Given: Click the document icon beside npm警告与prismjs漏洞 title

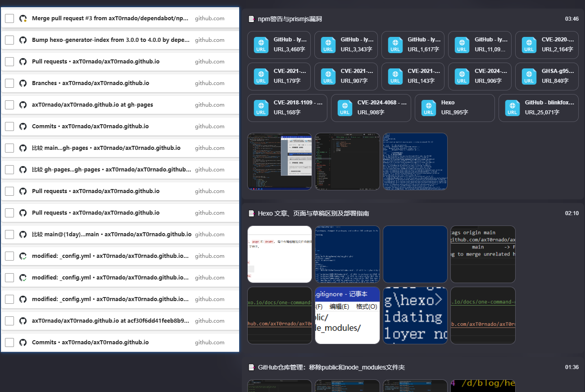Looking at the screenshot, I should pos(251,18).
